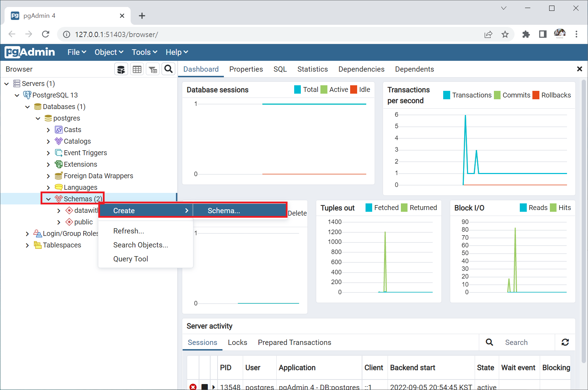Viewport: 588px width, 390px height.
Task: Click the Catalogs node icon
Action: (x=59, y=141)
